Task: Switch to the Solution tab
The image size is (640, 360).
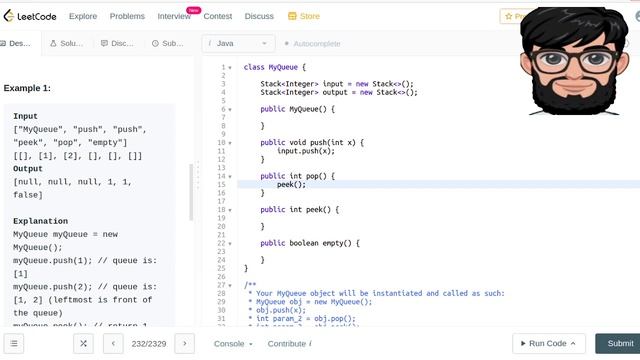Action: point(66,43)
